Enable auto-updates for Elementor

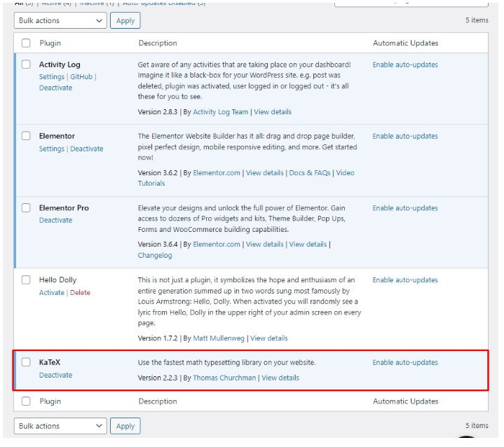point(405,136)
